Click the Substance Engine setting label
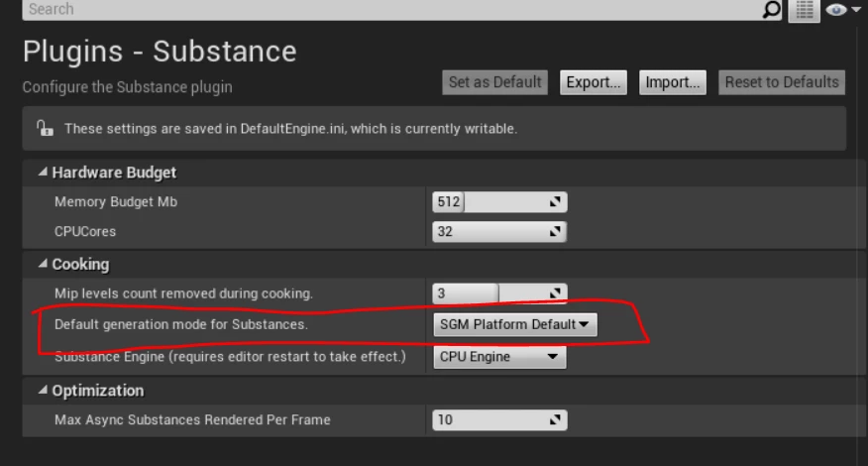 (230, 357)
